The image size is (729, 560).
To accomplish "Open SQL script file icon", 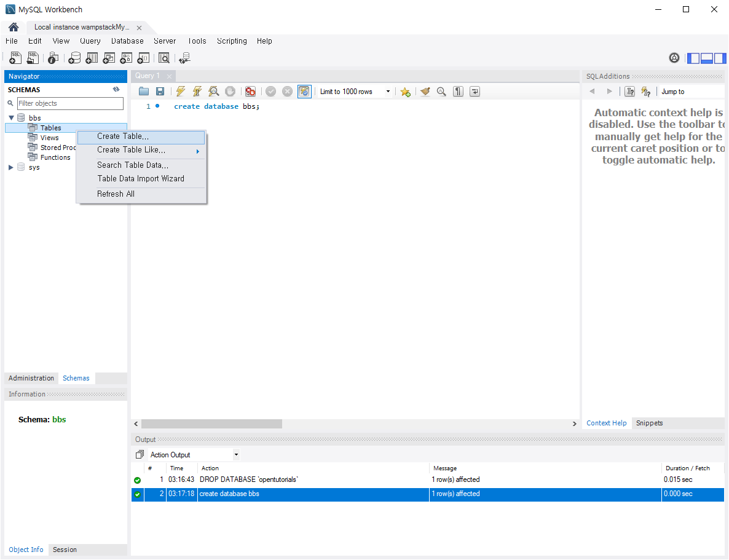I will (33, 58).
